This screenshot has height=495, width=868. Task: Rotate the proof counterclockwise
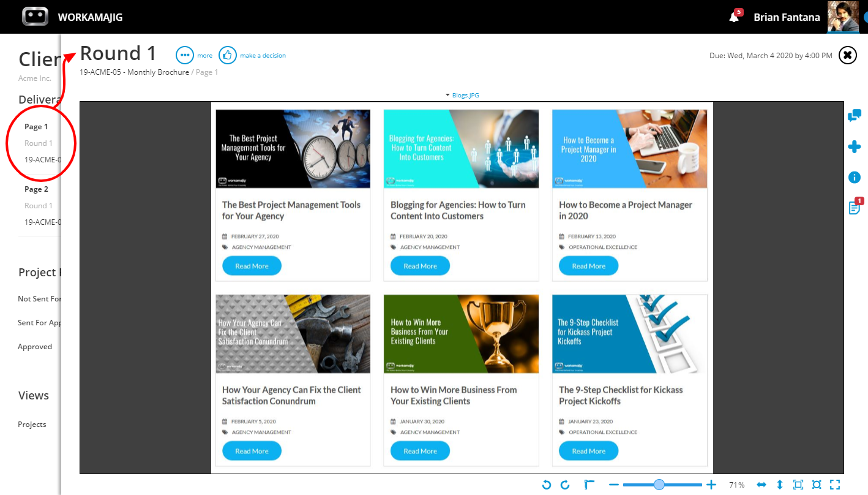[x=547, y=485]
